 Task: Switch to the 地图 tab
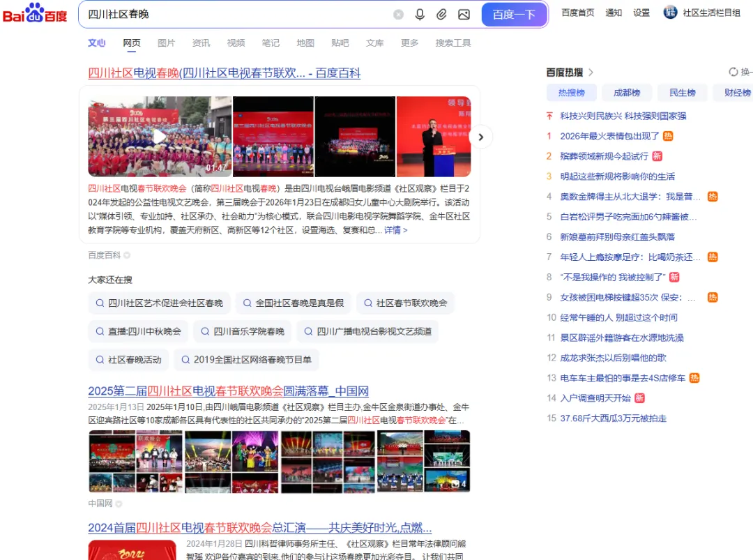click(x=305, y=43)
